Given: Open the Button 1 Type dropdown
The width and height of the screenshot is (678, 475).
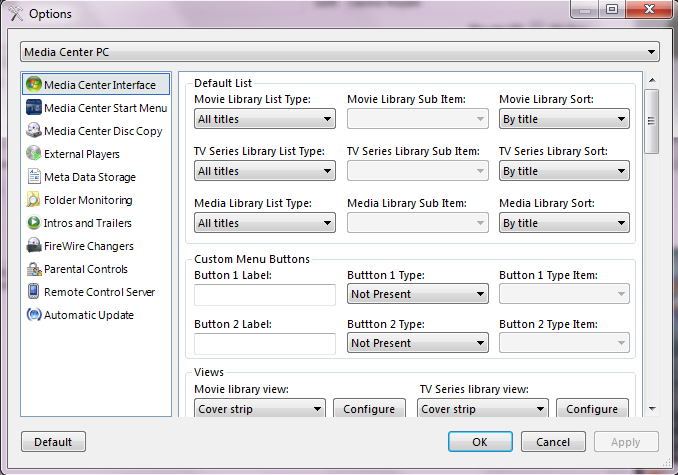Looking at the screenshot, I should [x=417, y=294].
